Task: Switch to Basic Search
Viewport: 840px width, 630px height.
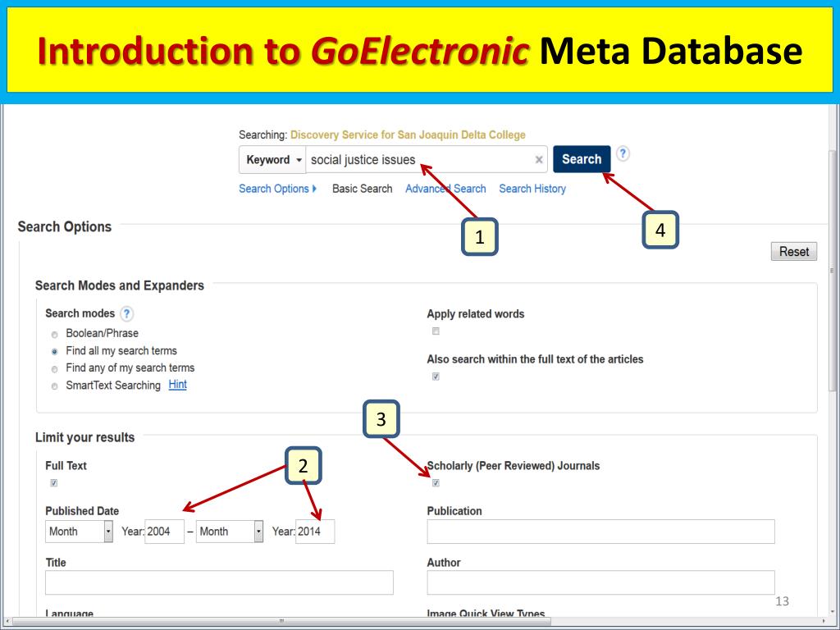Action: pos(362,189)
